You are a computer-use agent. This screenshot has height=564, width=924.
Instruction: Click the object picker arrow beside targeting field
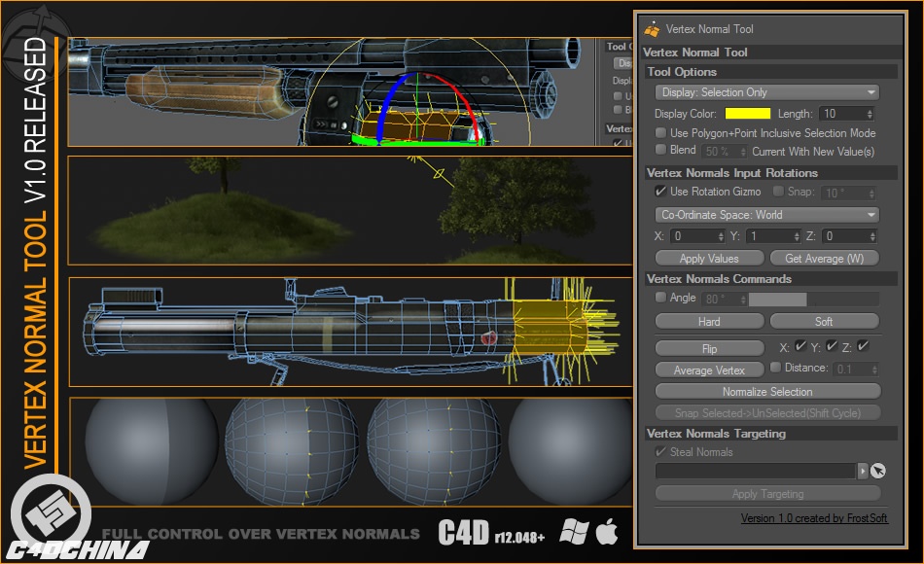coord(878,471)
